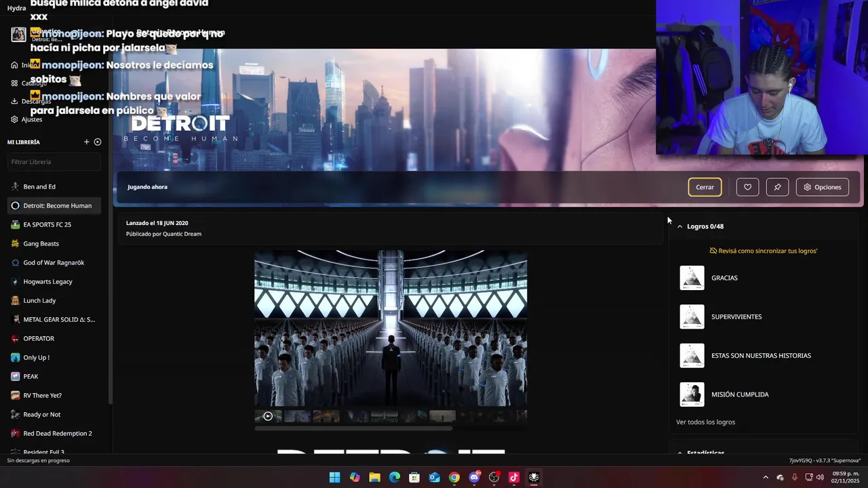
Task: Click the microphone tray icon
Action: [x=794, y=477]
